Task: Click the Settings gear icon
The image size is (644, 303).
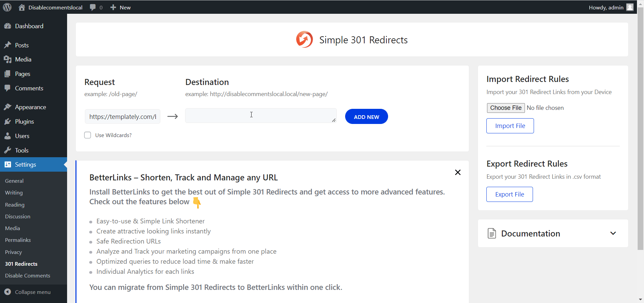Action: pos(8,164)
